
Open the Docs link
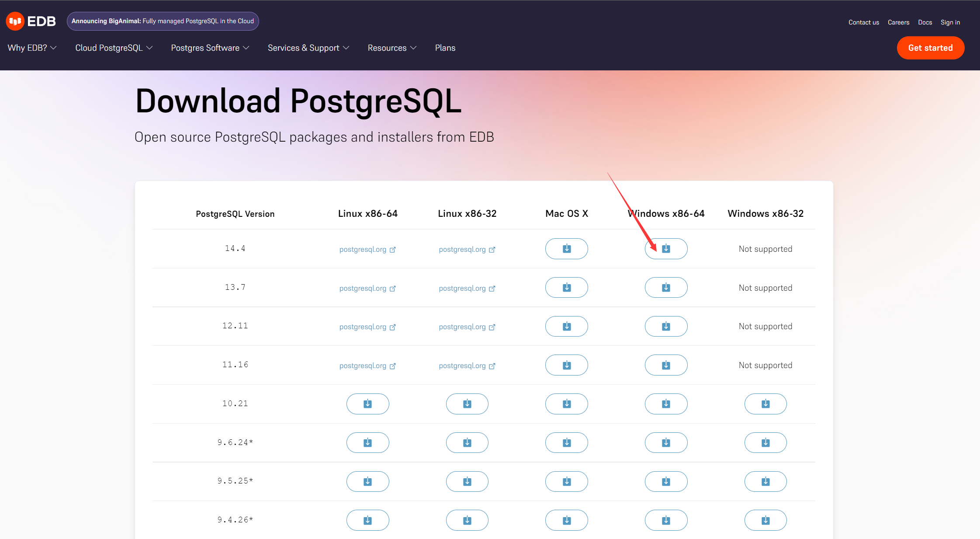click(925, 22)
